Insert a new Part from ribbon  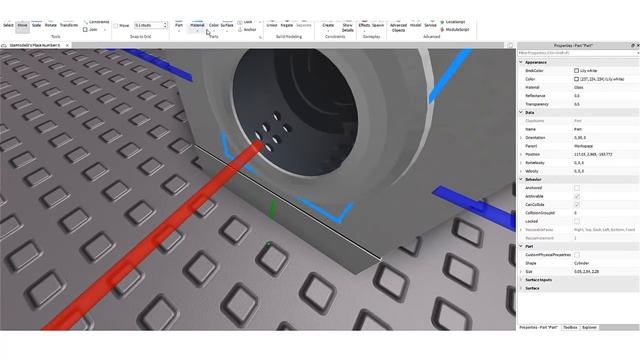179,25
